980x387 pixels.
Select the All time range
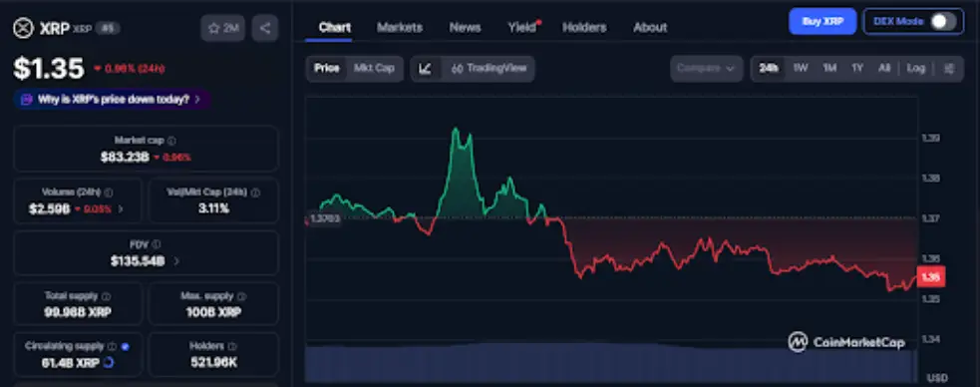(x=883, y=68)
